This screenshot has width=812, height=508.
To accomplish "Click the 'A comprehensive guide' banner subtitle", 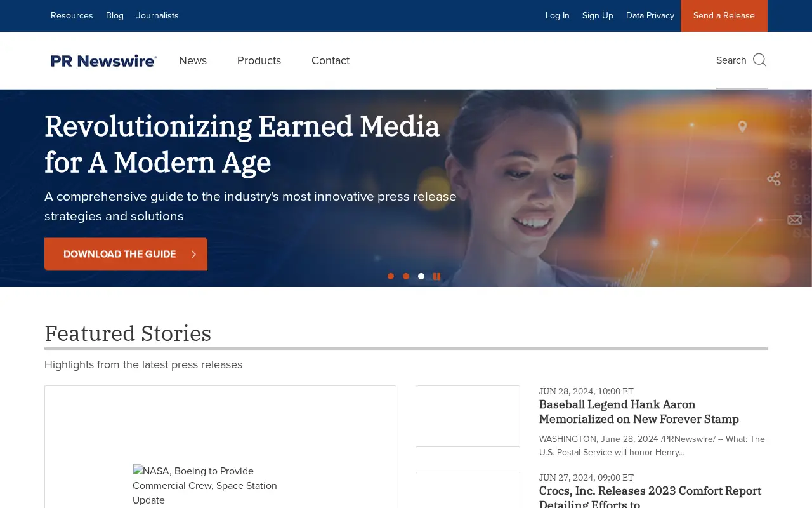I will click(x=251, y=206).
